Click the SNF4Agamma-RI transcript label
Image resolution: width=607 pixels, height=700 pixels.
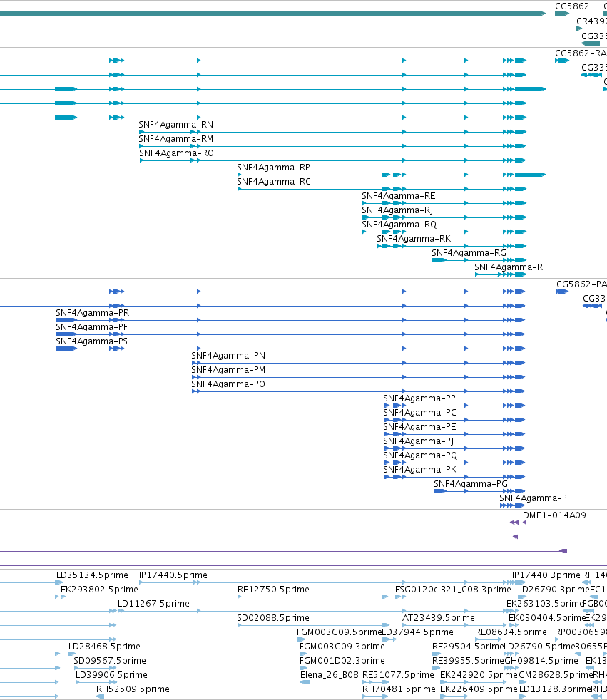pyautogui.click(x=509, y=267)
